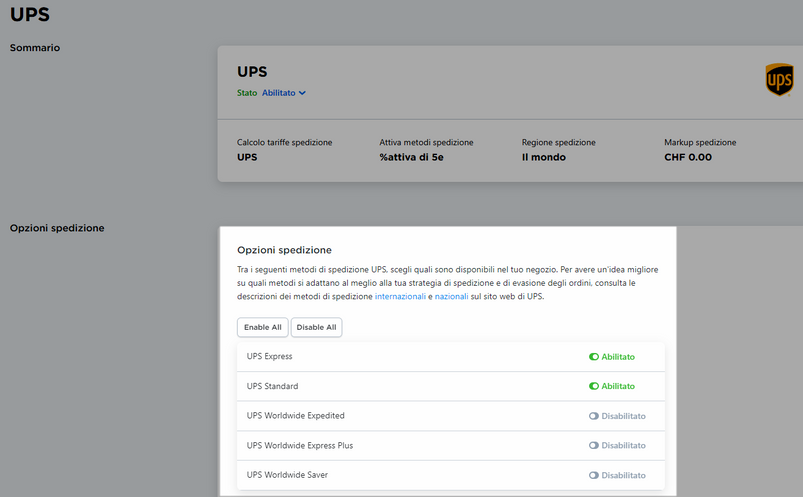
Task: Click the Calcolo tariffe spedizione label
Action: coord(284,142)
